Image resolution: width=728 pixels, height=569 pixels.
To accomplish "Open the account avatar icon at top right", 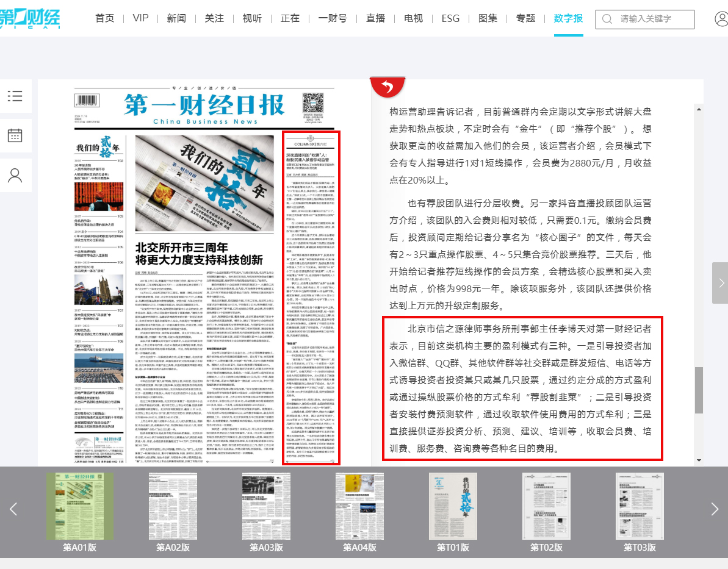I will pyautogui.click(x=721, y=19).
